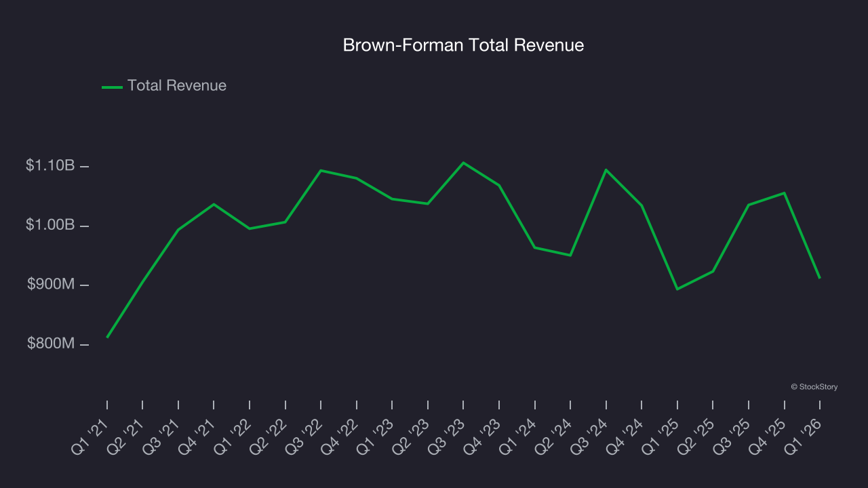Select the $1.00B y-axis label
The width and height of the screenshot is (868, 488).
[x=50, y=225]
